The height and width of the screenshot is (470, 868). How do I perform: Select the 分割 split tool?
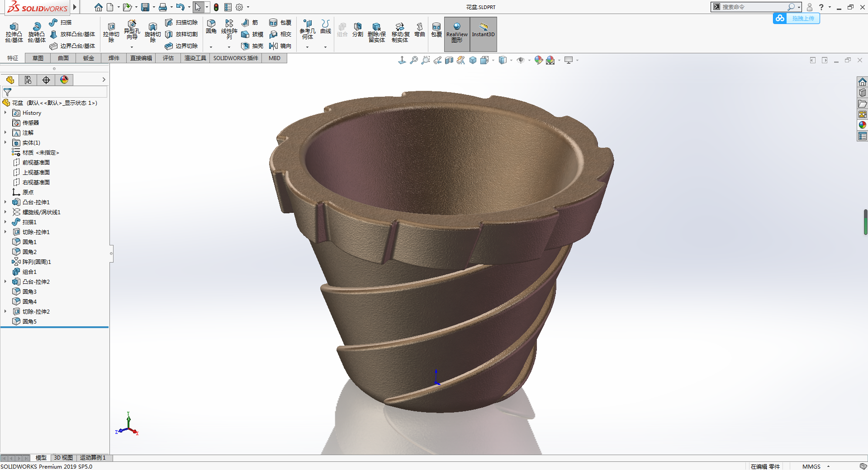[x=358, y=29]
